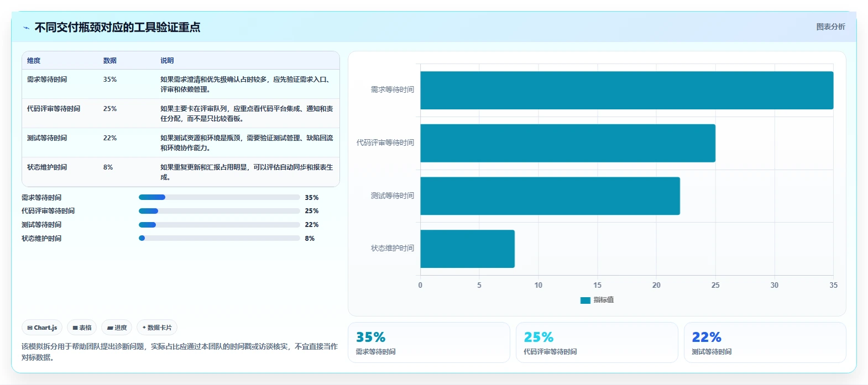Image resolution: width=868 pixels, height=385 pixels.
Task: Click the 22% value in the table
Action: 110,138
